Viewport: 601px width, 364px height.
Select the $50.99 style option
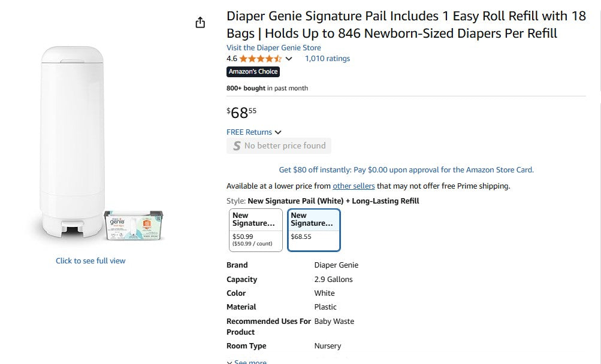pyautogui.click(x=256, y=230)
